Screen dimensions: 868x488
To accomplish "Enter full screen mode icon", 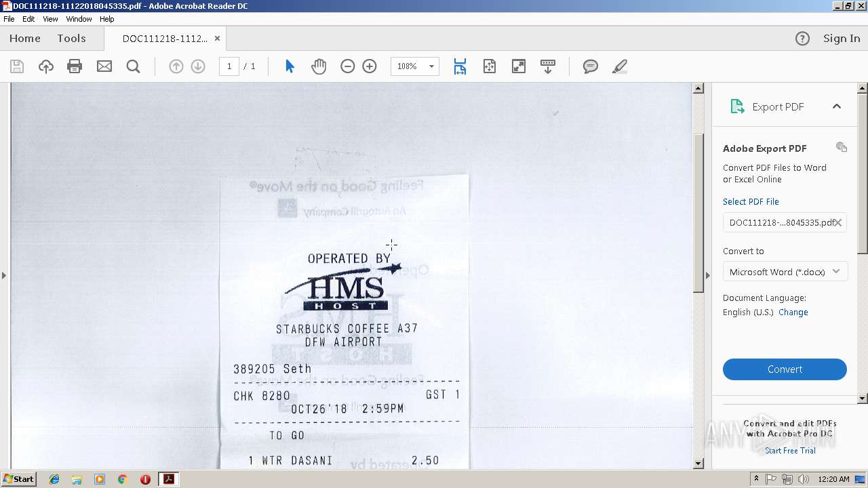I will point(519,66).
